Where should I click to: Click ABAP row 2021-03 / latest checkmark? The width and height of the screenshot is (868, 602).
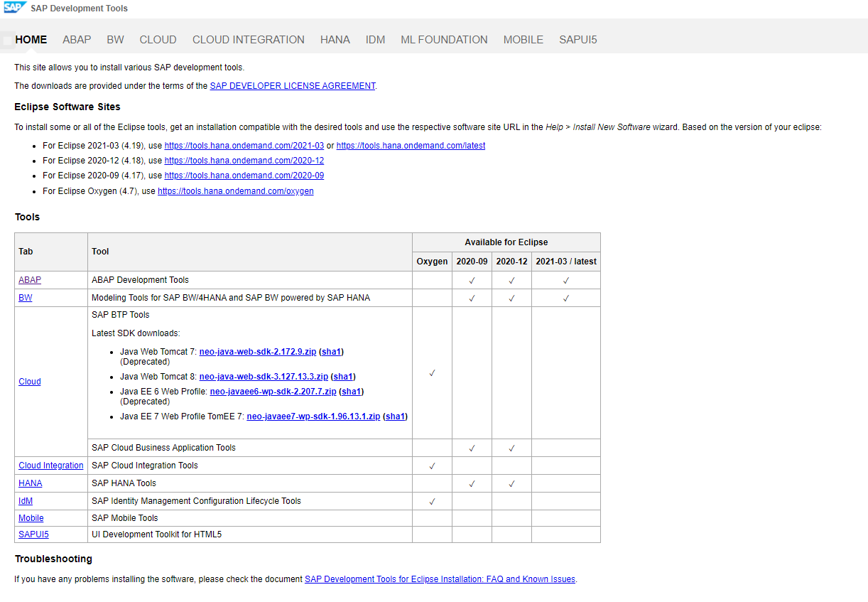[x=566, y=280]
